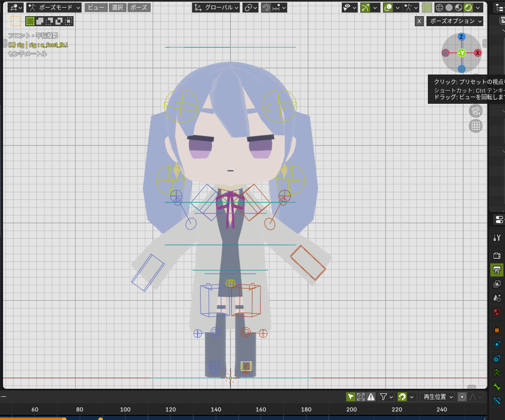Viewport: 505px width, 420px height.
Task: Open the ビュー menu
Action: (x=95, y=8)
